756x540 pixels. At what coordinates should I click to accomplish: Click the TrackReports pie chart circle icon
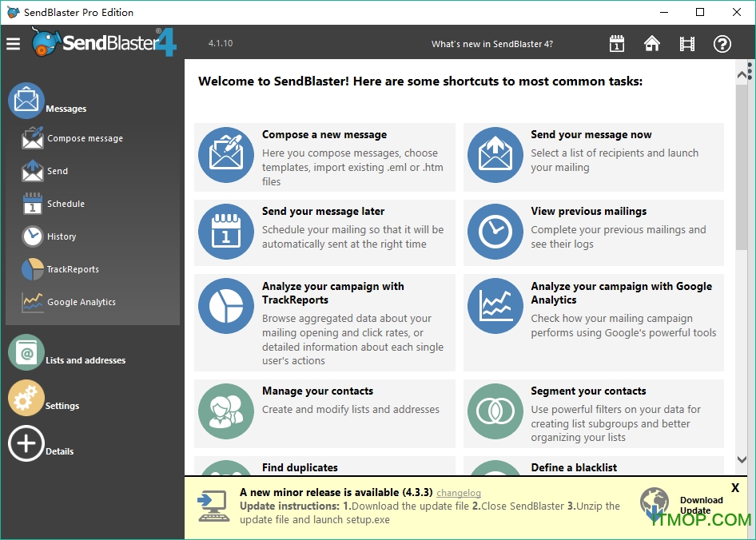(x=226, y=306)
